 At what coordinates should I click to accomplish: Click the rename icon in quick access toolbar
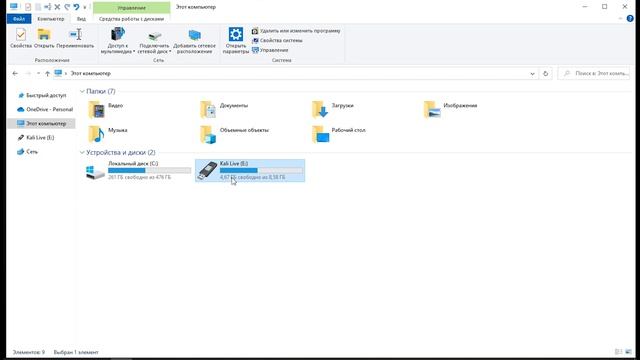tap(48, 7)
